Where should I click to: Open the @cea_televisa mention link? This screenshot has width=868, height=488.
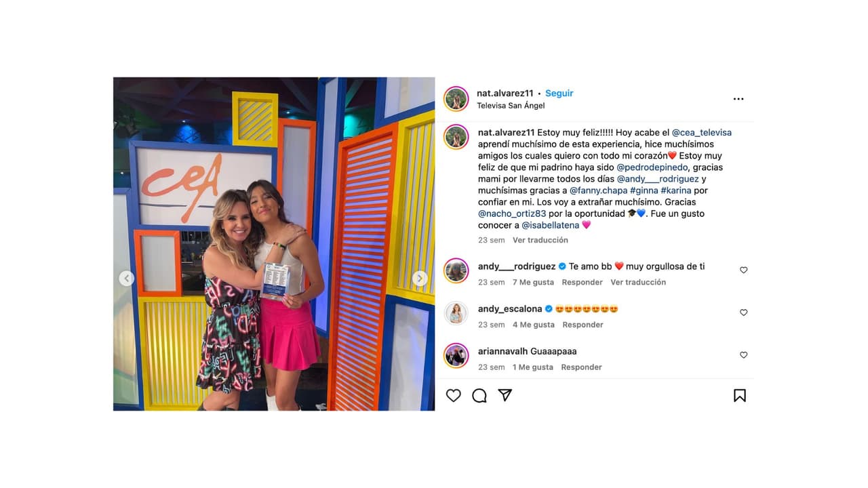(701, 133)
